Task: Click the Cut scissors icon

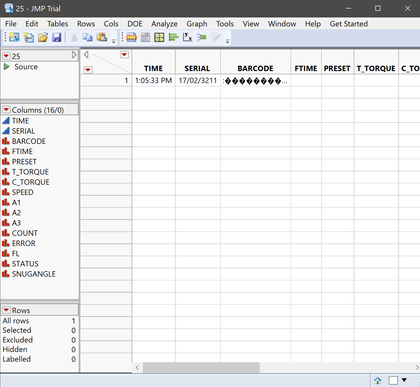Action: coord(74,37)
